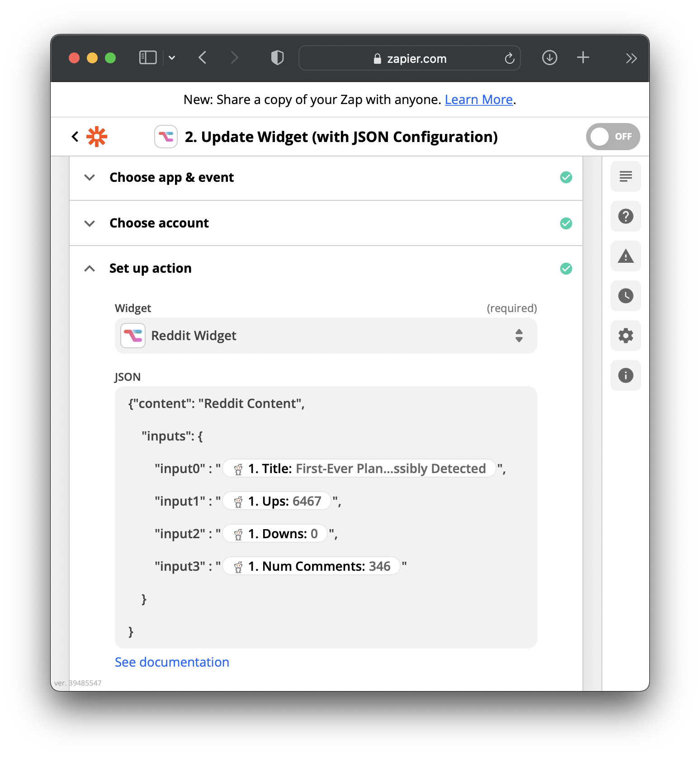This screenshot has height=758, width=700.
Task: Click the green check for Choose account
Action: click(x=566, y=223)
